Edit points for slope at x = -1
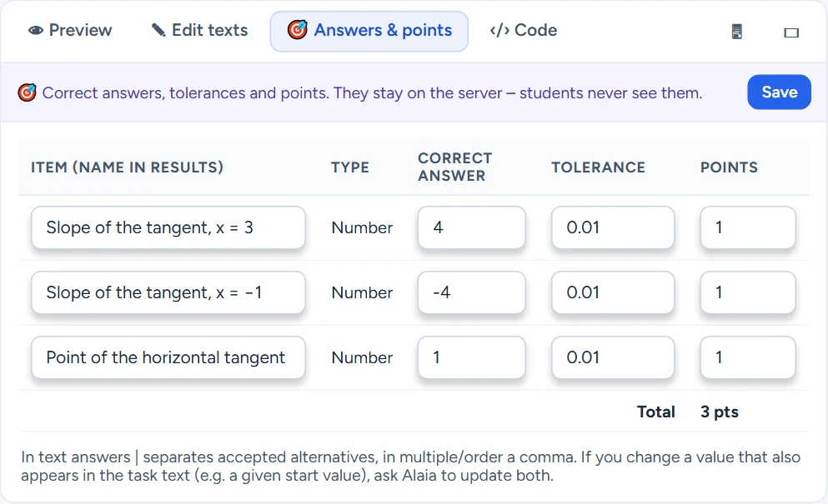 748,292
